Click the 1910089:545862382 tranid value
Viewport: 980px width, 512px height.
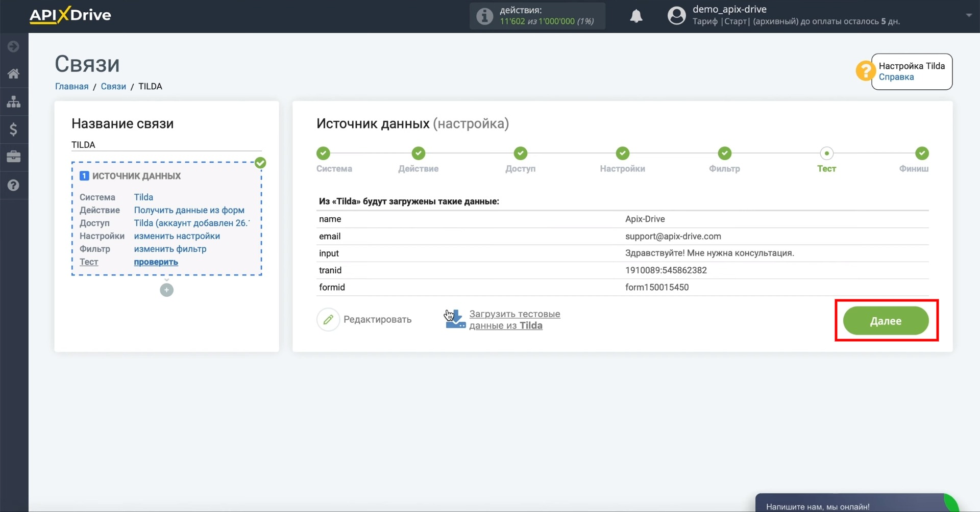(666, 270)
